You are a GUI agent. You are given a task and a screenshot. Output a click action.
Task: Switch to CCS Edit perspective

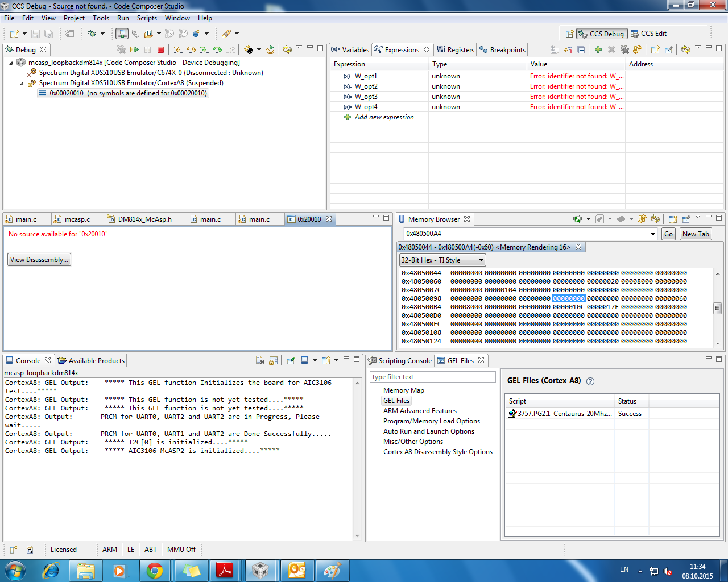click(648, 34)
